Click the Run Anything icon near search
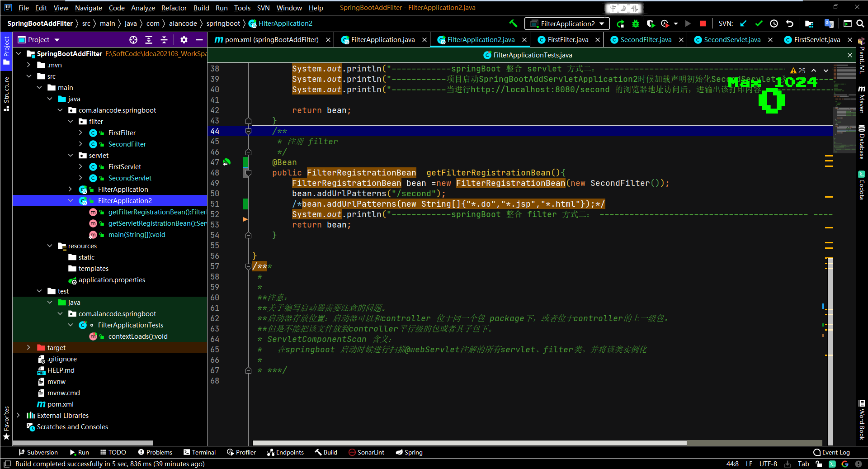Viewport: 868px width, 469px height. (x=848, y=24)
